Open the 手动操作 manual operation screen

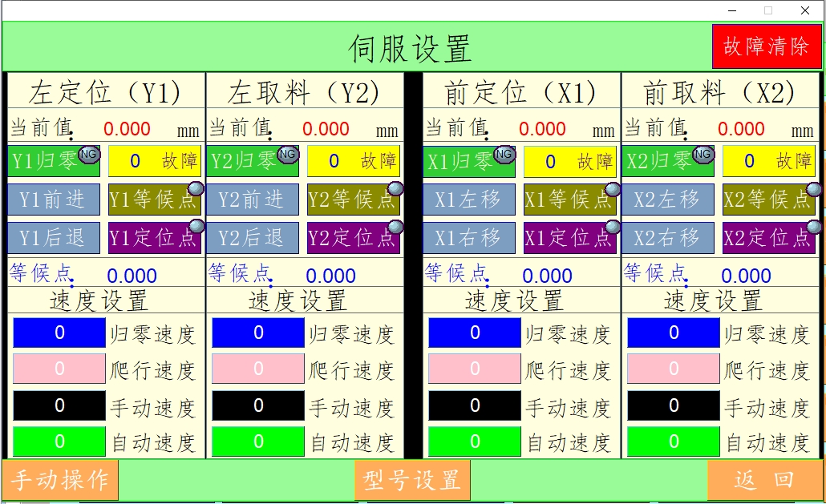click(x=60, y=480)
